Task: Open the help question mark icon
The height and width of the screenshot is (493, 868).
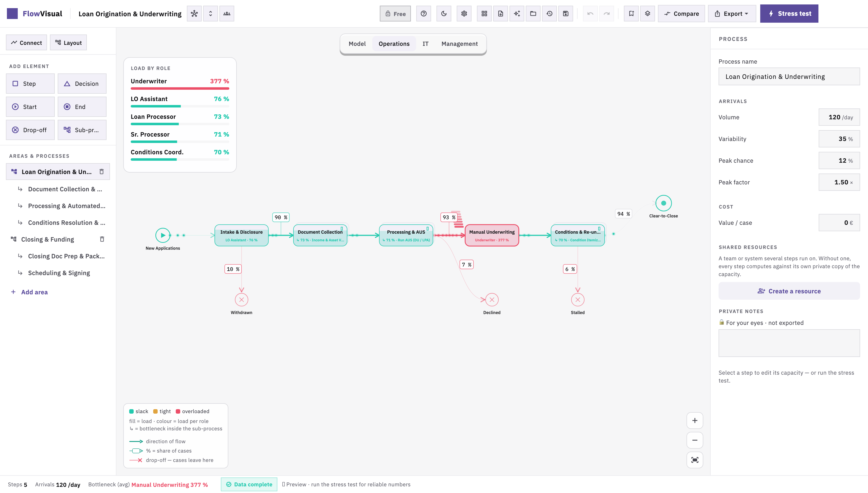Action: pos(423,14)
